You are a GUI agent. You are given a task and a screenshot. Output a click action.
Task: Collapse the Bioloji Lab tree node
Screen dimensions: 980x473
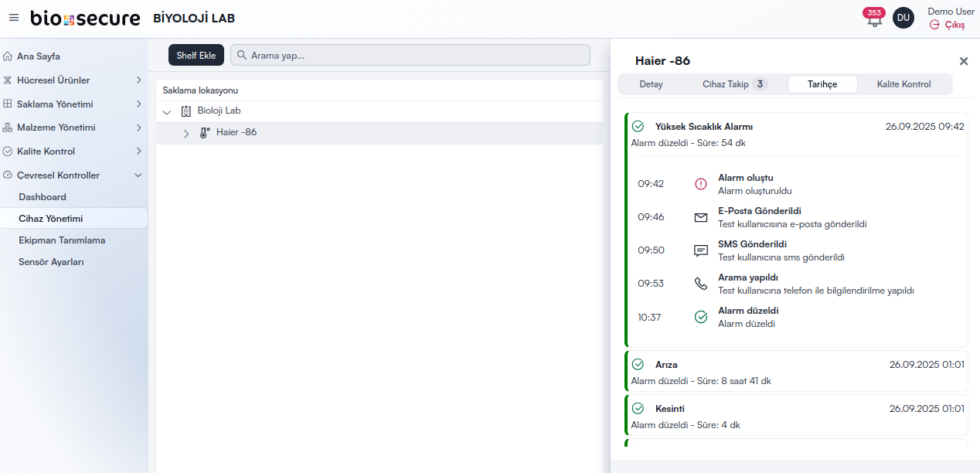coord(167,112)
